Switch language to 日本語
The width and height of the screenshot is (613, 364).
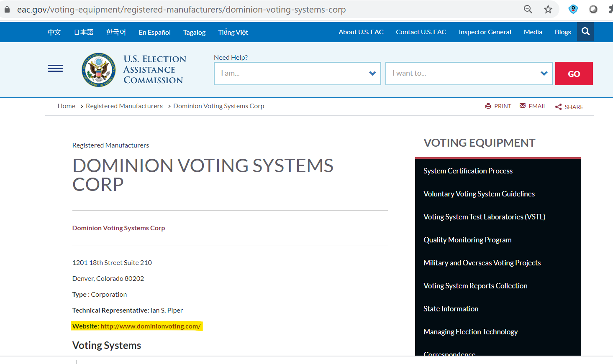click(x=84, y=32)
